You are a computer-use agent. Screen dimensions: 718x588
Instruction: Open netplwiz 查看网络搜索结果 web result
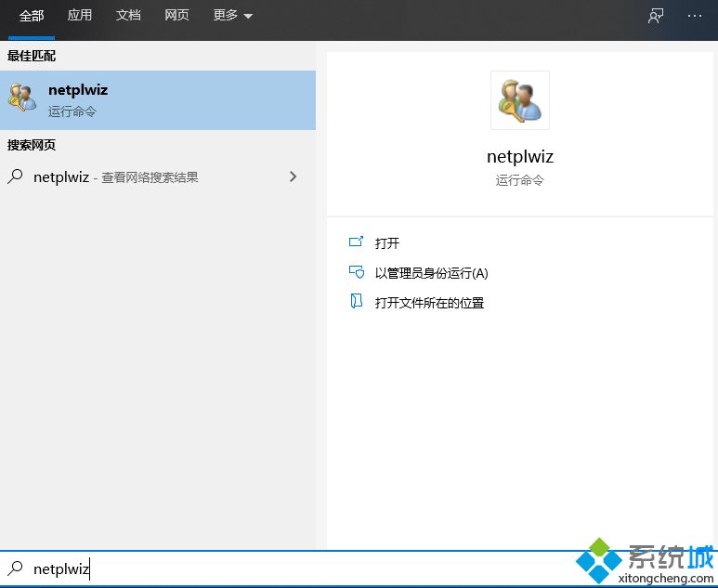158,176
